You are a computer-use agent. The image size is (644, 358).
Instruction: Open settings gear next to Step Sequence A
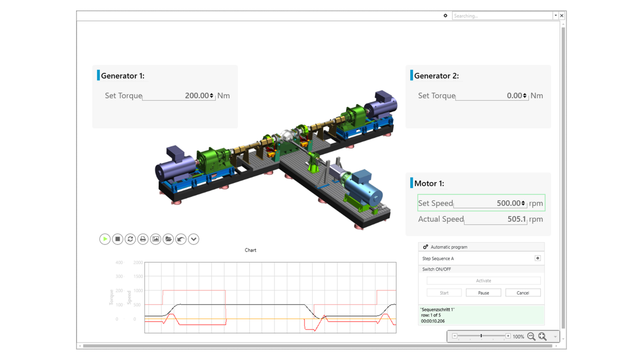click(538, 258)
